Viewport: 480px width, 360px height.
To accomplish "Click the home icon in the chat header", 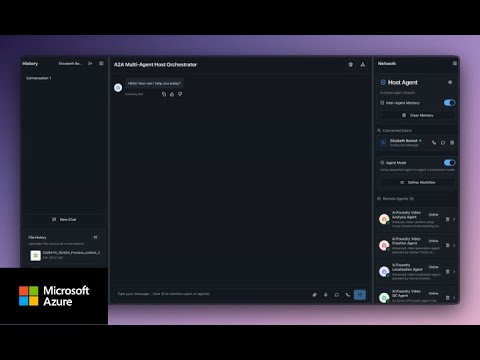I will click(x=351, y=64).
